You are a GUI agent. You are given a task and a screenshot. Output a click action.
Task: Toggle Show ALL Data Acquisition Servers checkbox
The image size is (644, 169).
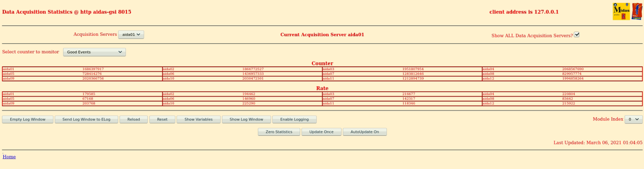coord(577,35)
